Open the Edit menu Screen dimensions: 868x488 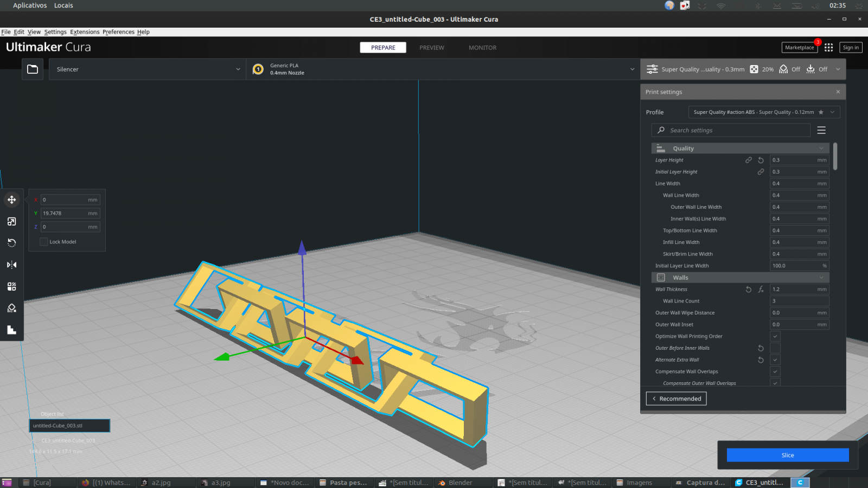(x=19, y=32)
